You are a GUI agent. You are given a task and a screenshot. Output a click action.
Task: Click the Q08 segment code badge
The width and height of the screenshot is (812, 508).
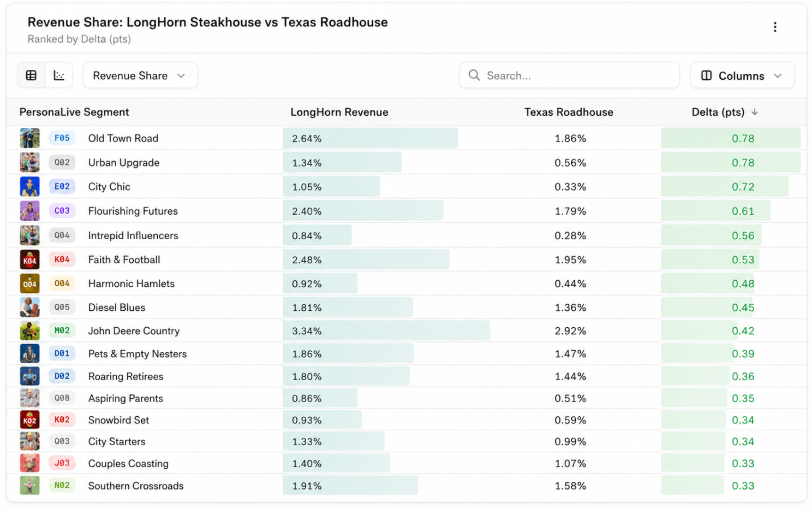pos(62,398)
